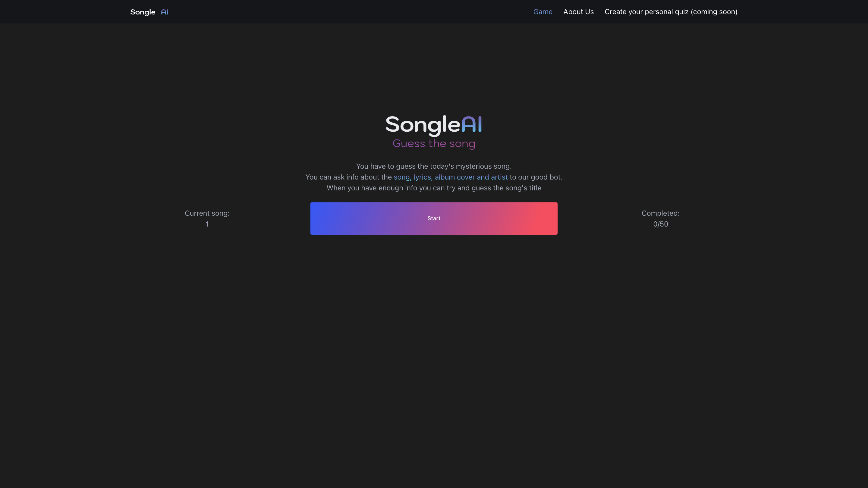
Task: Click the Songle text in top-left corner
Action: (x=143, y=12)
